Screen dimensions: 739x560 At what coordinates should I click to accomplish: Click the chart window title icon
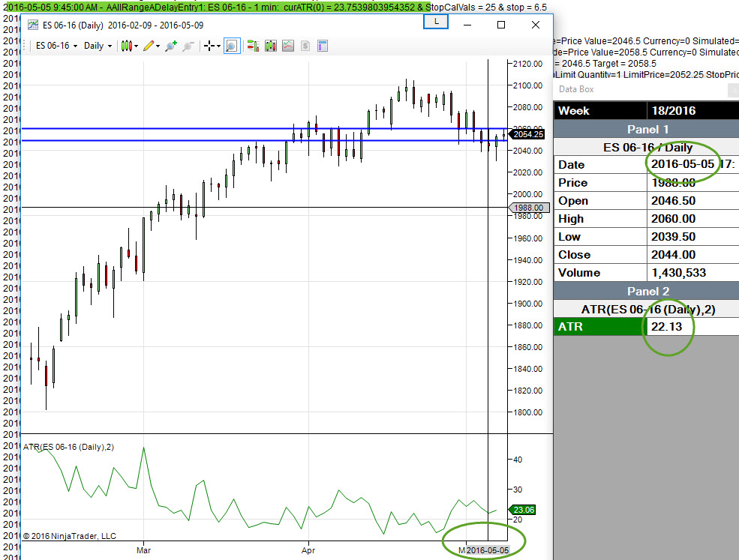tap(32, 25)
